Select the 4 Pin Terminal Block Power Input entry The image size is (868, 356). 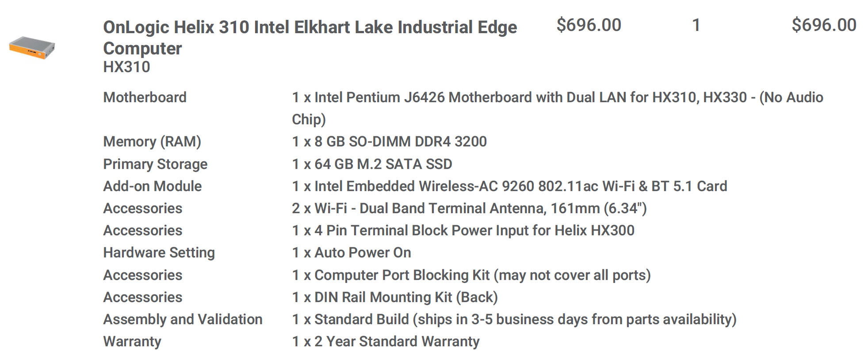coord(463,230)
